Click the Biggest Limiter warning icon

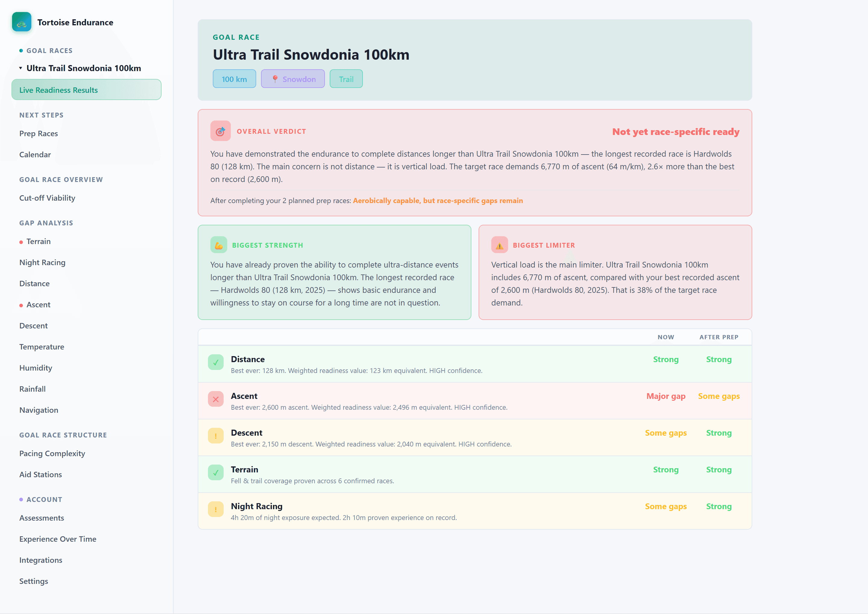coord(499,245)
